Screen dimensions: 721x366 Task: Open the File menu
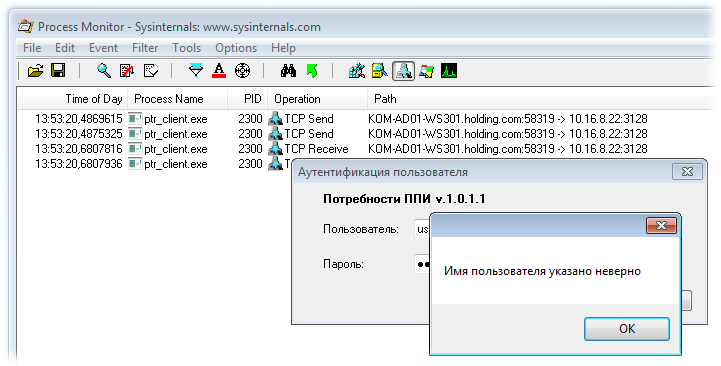tap(32, 48)
